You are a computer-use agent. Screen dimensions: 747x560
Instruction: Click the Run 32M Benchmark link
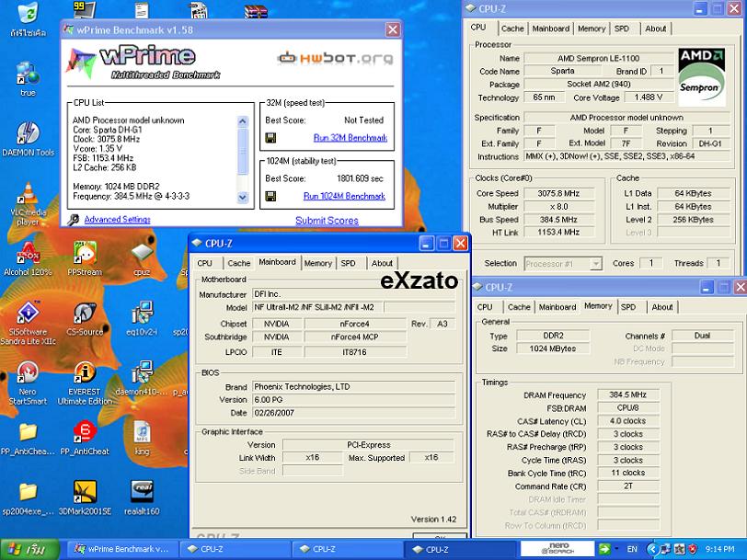tap(351, 138)
